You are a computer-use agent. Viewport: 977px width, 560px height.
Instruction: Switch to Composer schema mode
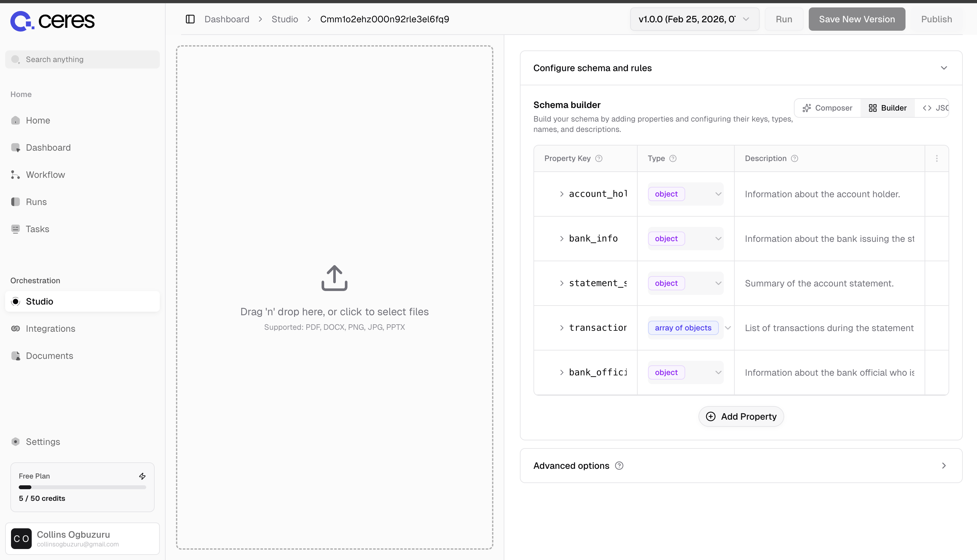[x=828, y=108]
